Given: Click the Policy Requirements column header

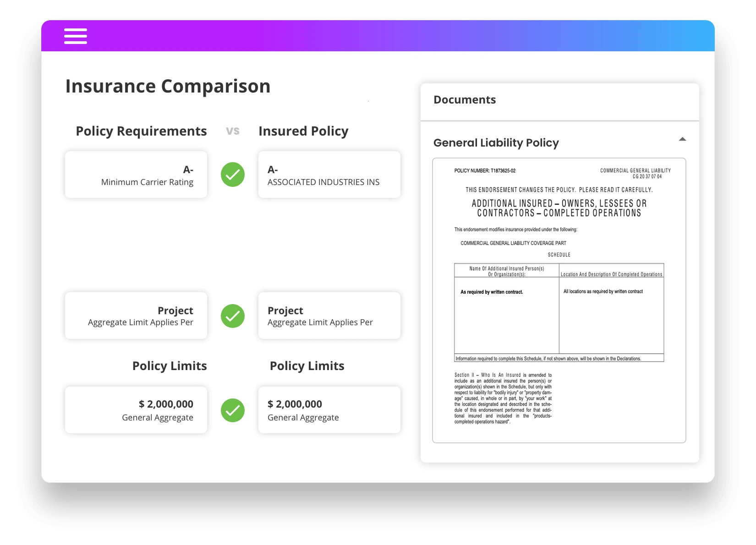Looking at the screenshot, I should (141, 131).
